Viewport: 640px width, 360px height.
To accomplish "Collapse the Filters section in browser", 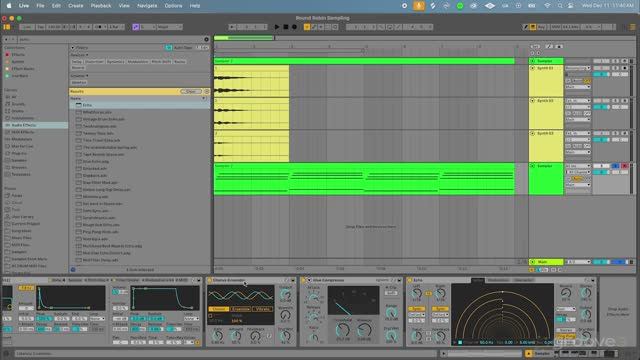I will (73, 48).
